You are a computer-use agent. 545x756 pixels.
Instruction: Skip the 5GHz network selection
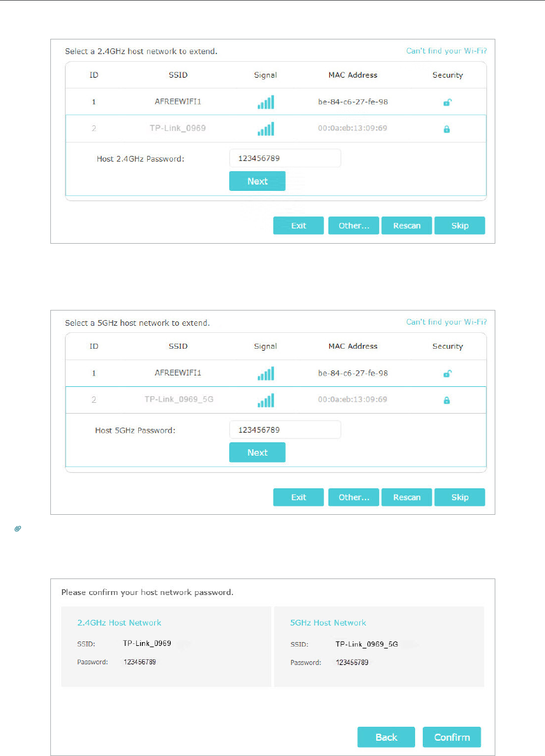[x=460, y=497]
